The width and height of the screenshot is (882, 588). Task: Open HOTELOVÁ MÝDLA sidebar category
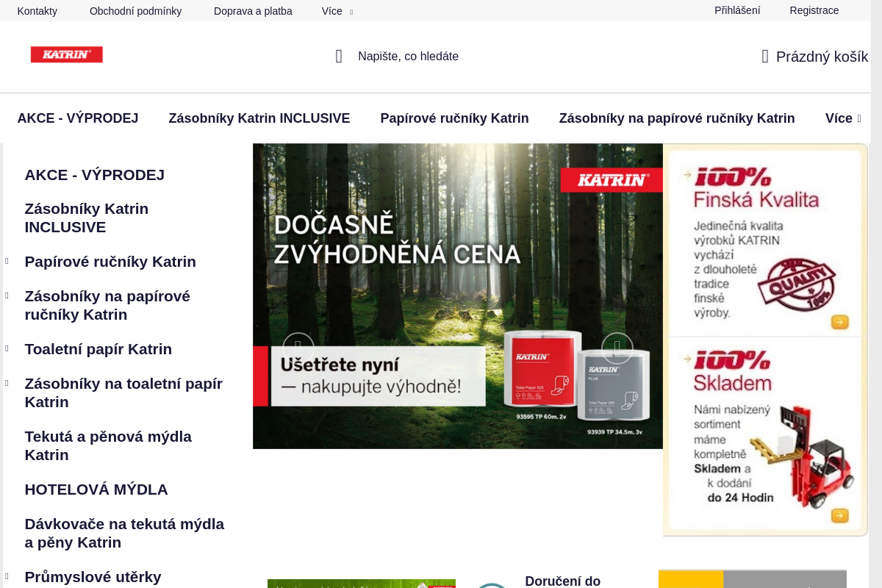coord(96,490)
